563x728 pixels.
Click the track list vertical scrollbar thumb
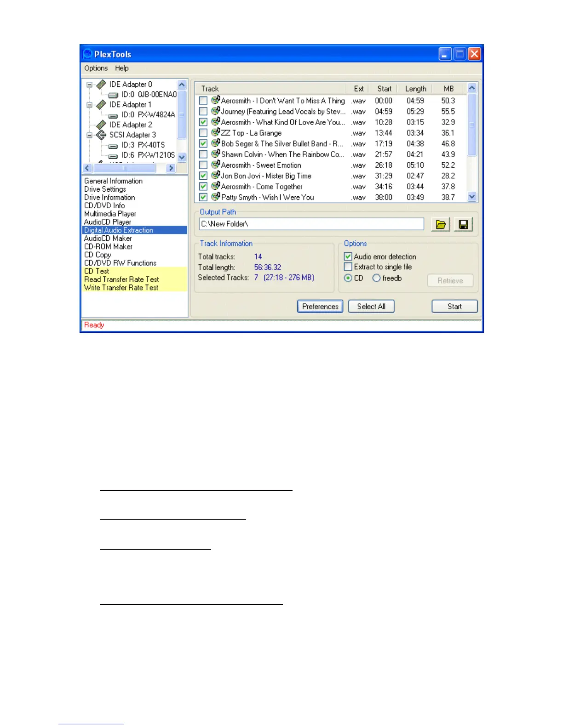[x=472, y=125]
